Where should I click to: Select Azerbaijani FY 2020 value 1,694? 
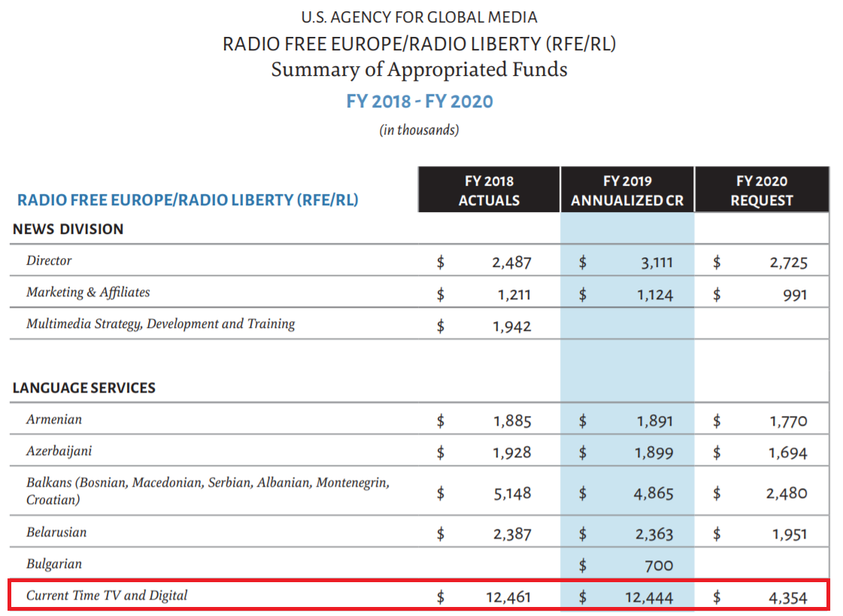tap(787, 453)
